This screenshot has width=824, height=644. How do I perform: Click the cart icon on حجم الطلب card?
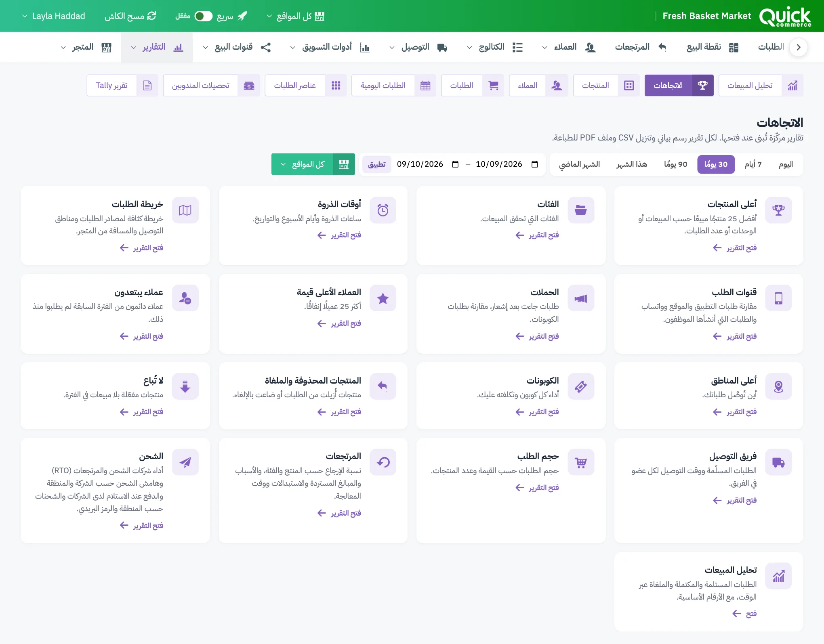click(581, 462)
